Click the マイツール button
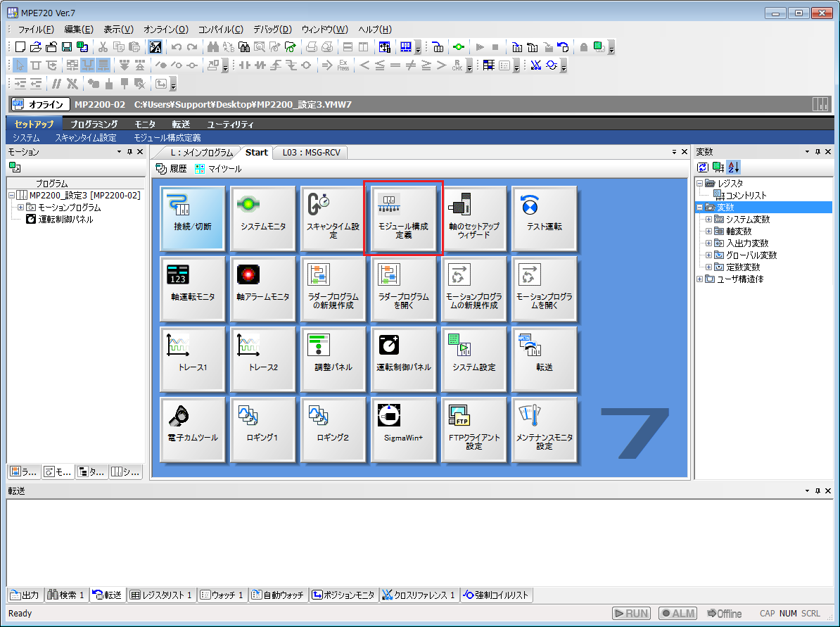Viewport: 840px width, 627px height. point(218,169)
